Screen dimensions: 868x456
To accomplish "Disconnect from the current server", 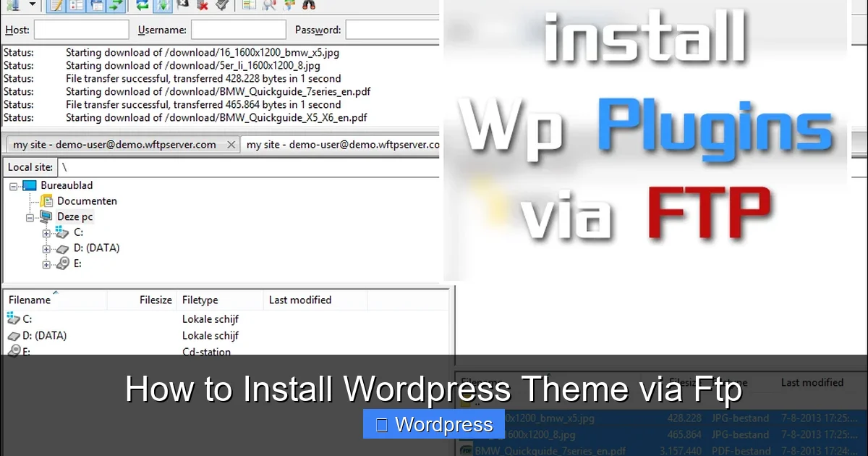I will tap(203, 4).
